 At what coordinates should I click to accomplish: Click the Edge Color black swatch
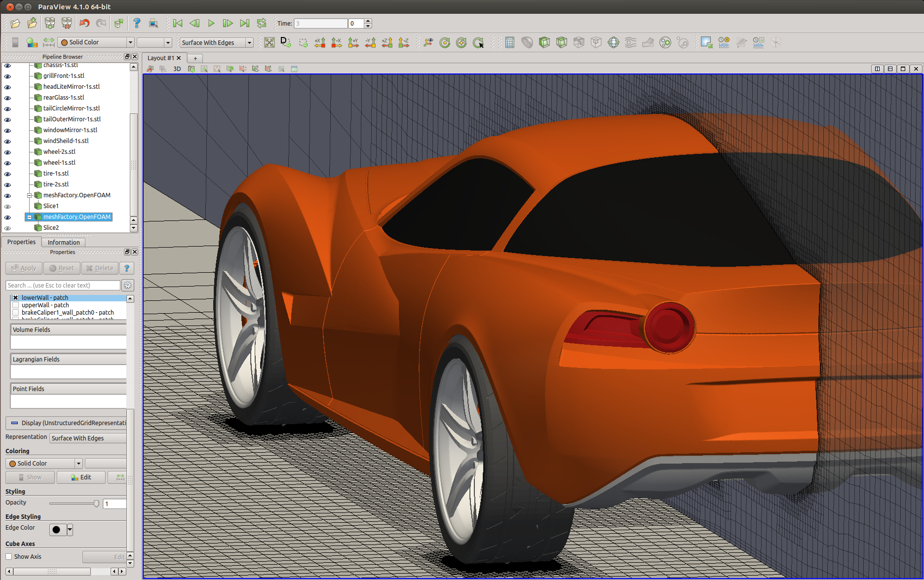click(x=56, y=530)
